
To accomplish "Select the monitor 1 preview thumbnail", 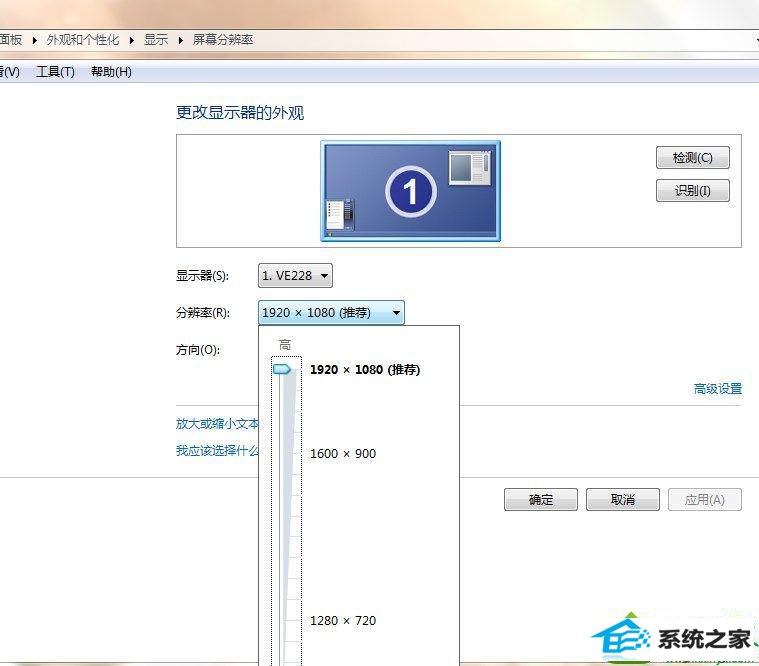I will [x=410, y=191].
